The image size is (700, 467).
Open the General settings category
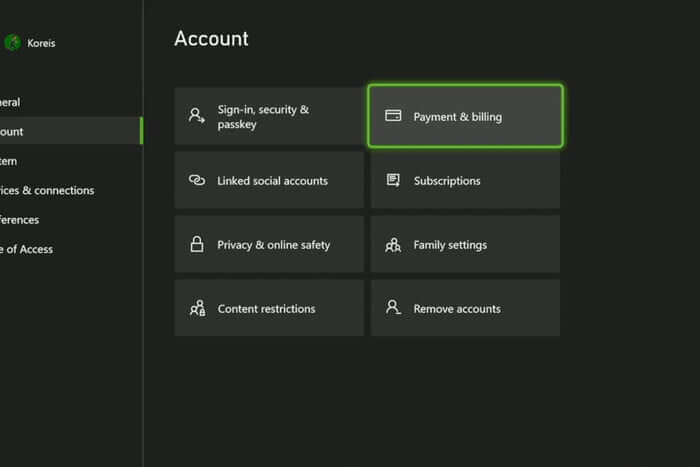point(12,102)
